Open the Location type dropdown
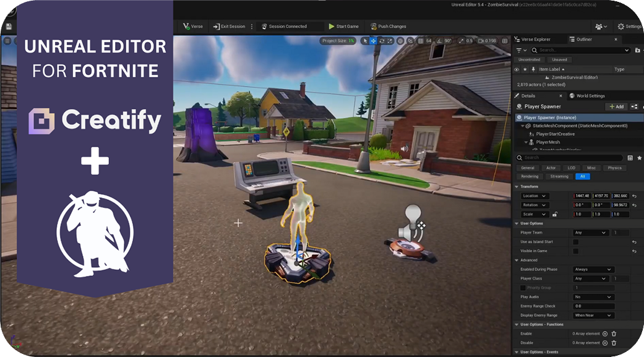Viewport: 644px width, 357px height. point(534,196)
